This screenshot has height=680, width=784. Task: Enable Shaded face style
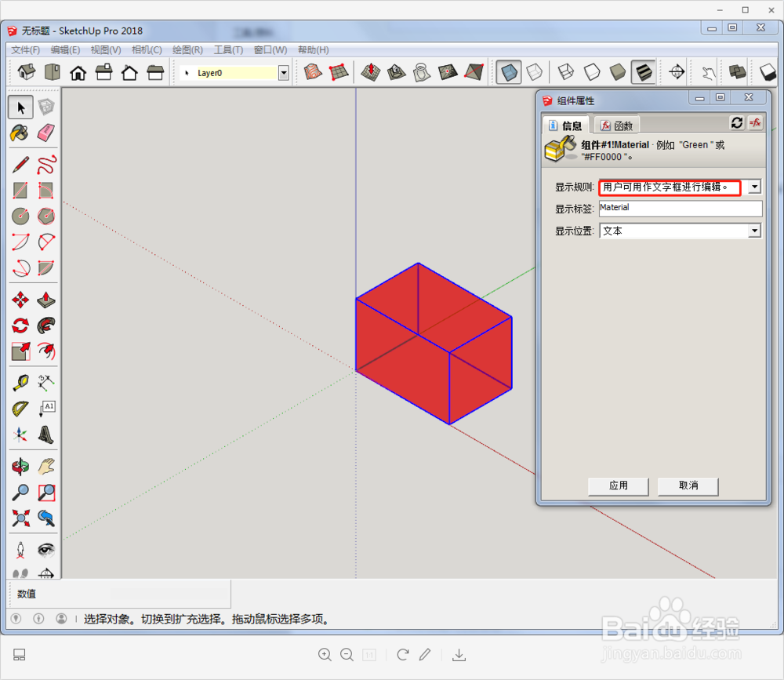click(618, 73)
